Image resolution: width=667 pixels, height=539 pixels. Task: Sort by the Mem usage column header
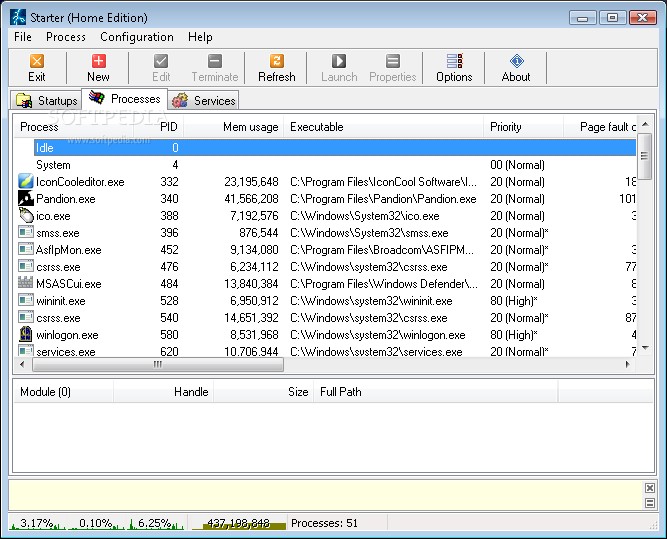[x=234, y=127]
